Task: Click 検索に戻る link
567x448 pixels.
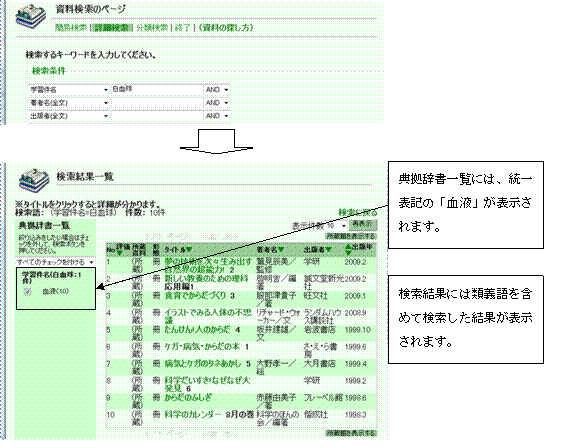Action: coord(358,213)
